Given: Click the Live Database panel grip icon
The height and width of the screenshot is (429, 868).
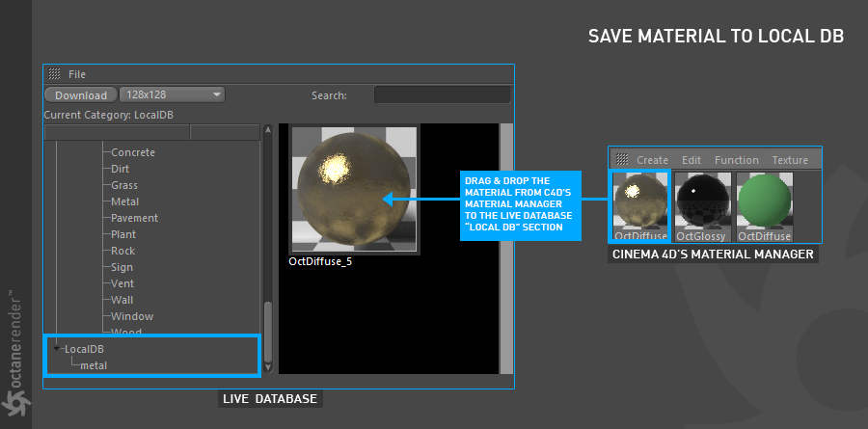Looking at the screenshot, I should (x=54, y=73).
